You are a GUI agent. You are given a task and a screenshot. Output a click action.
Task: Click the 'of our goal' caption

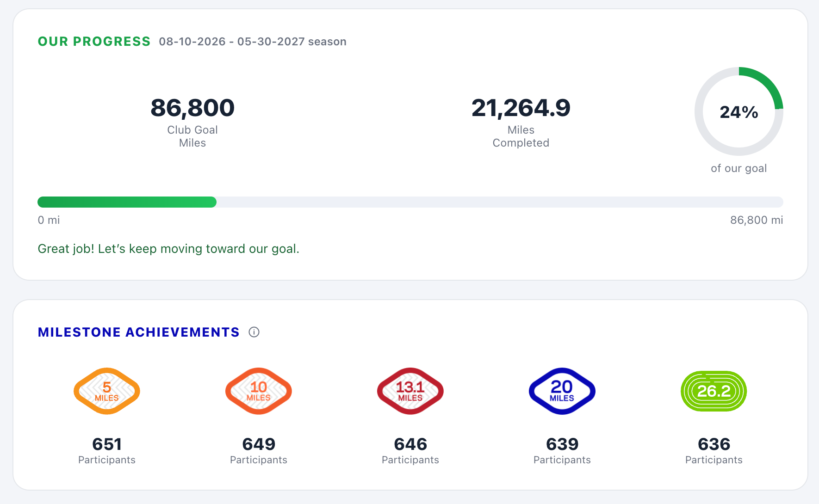click(739, 168)
